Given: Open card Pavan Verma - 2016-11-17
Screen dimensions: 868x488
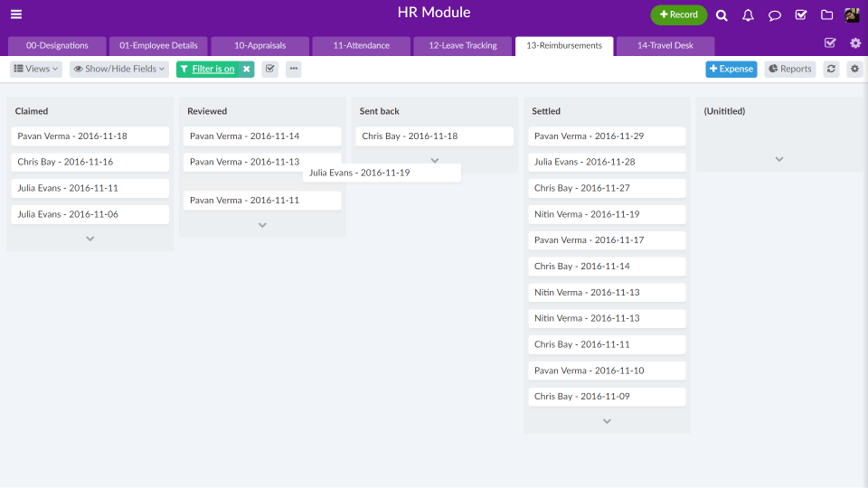Looking at the screenshot, I should pos(607,240).
